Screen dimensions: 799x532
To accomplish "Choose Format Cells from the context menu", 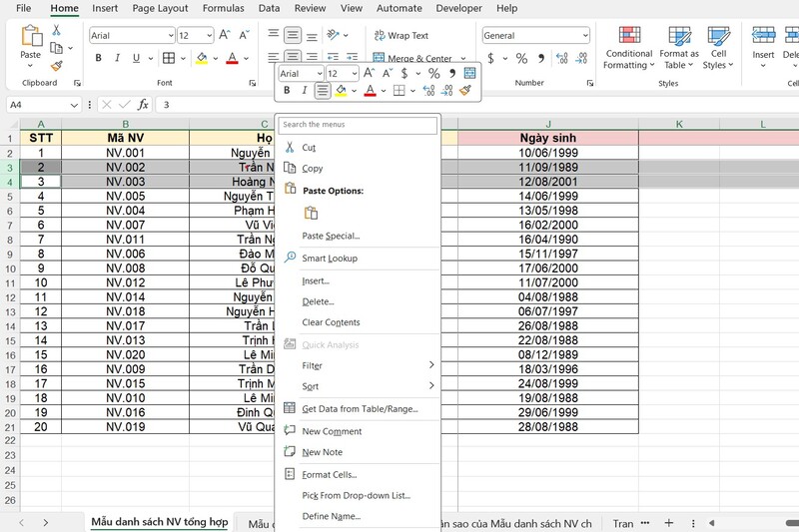I will 329,474.
